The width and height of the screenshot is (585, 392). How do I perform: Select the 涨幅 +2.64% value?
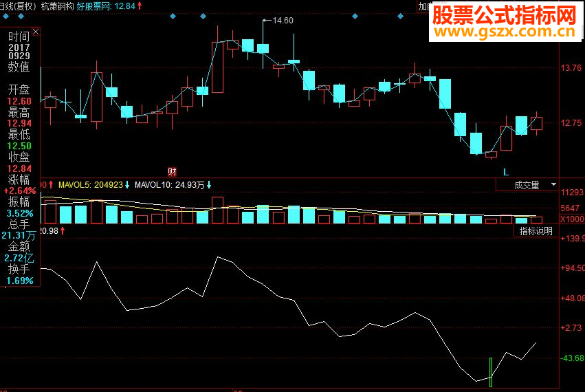[20, 191]
